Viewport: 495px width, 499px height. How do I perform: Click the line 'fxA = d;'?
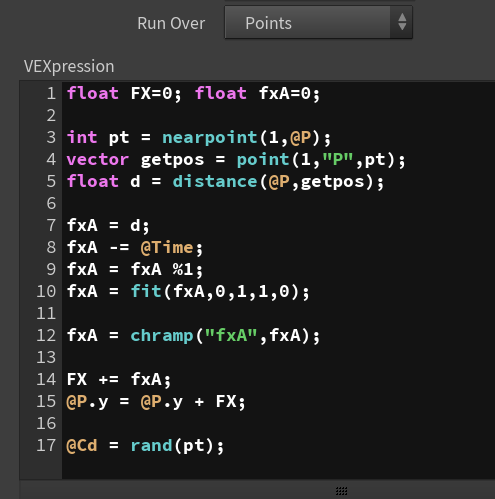pyautogui.click(x=108, y=225)
